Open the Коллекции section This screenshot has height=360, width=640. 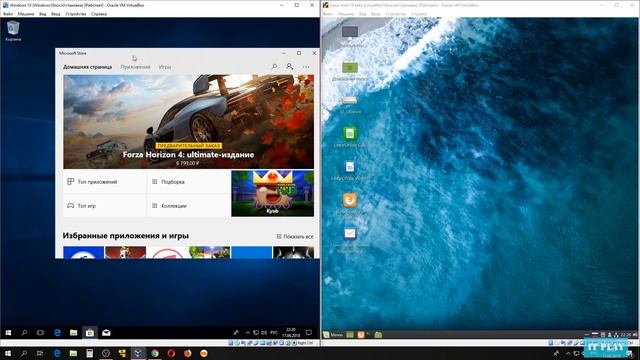coord(188,206)
